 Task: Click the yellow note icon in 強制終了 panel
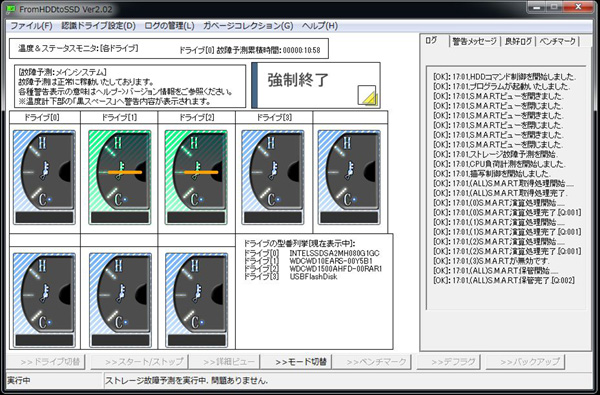(367, 95)
